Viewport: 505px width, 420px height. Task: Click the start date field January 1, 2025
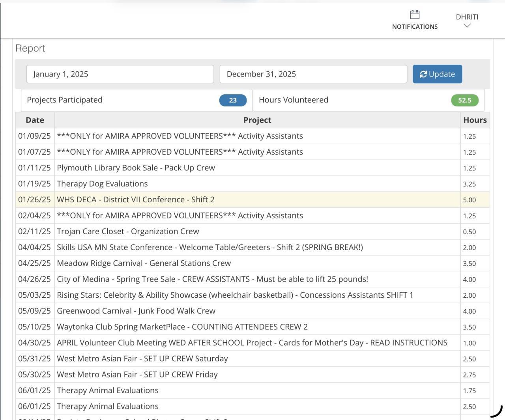[x=120, y=74]
